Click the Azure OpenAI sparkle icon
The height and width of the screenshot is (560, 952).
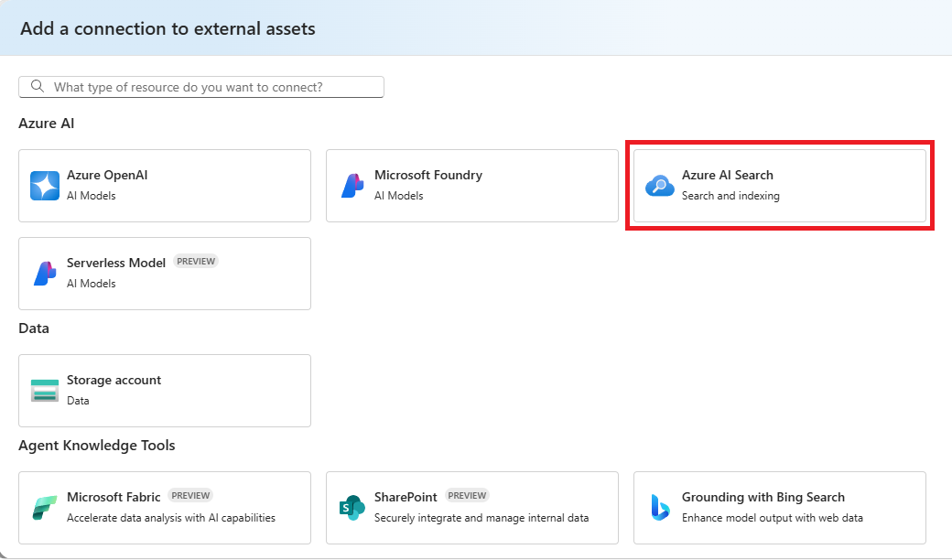(x=45, y=186)
